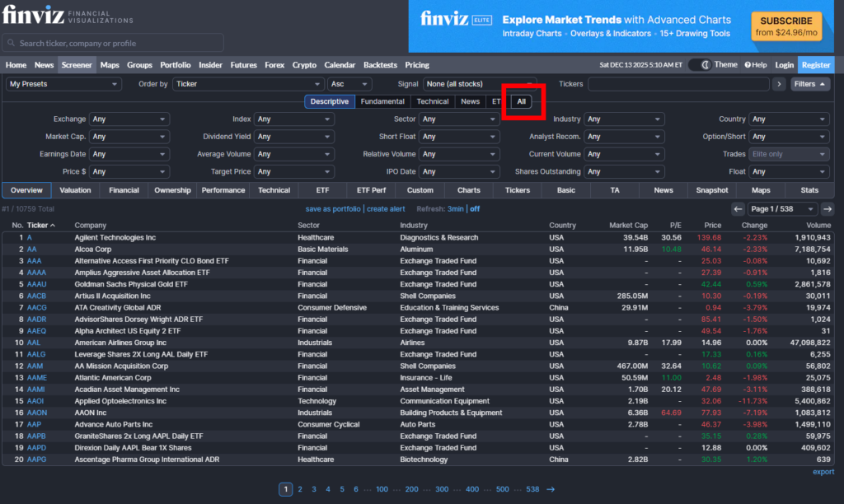Set refresh to 3min
This screenshot has width=844, height=504.
pyautogui.click(x=455, y=208)
